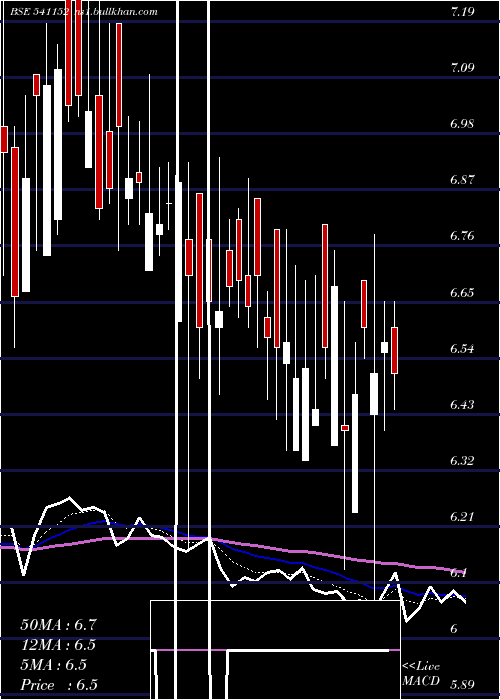Click the 6.87 price axis label
The height and width of the screenshot is (700, 500).
(x=462, y=180)
